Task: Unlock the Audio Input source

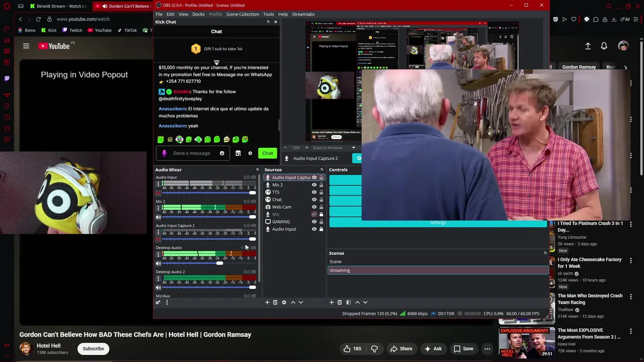Action: tap(321, 229)
